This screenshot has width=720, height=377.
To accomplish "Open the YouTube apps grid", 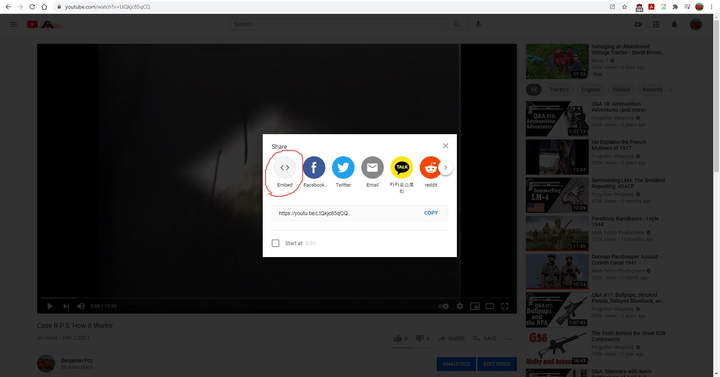I will pos(656,24).
